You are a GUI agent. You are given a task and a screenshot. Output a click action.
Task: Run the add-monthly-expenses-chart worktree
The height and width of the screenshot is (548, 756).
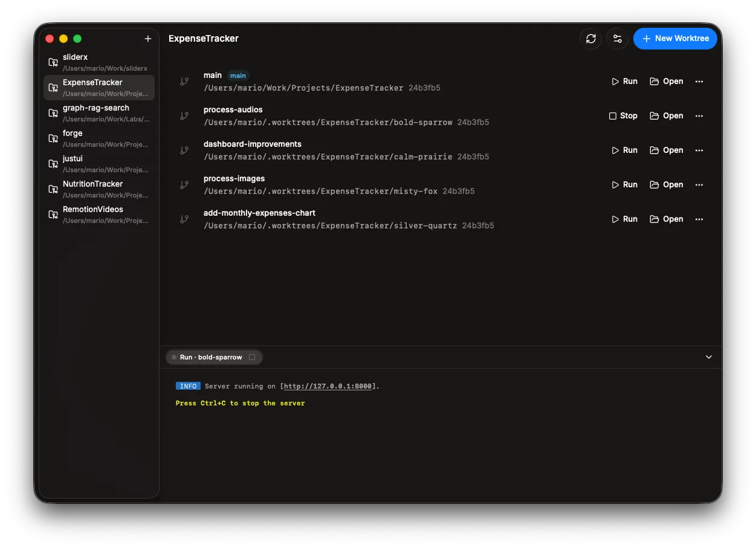(x=624, y=219)
